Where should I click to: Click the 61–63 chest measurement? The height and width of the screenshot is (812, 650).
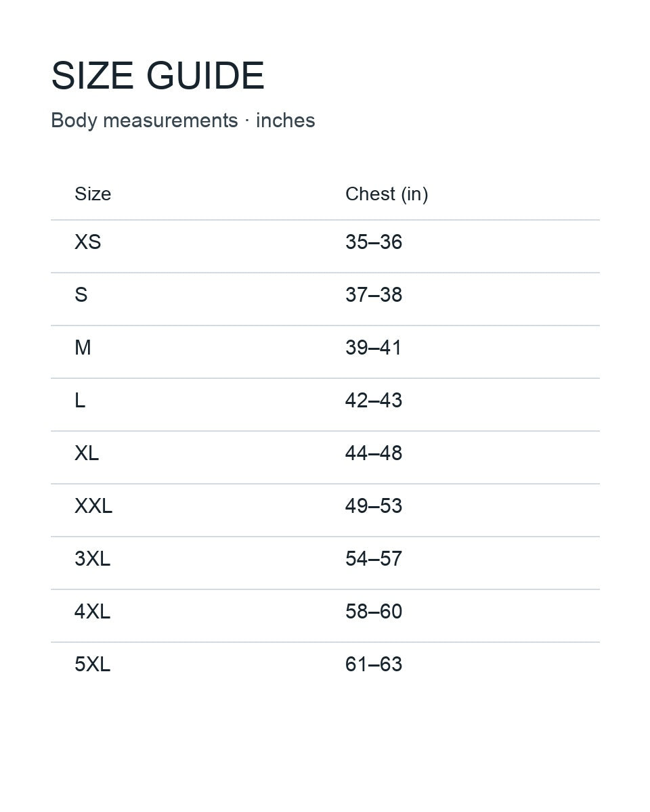(374, 664)
